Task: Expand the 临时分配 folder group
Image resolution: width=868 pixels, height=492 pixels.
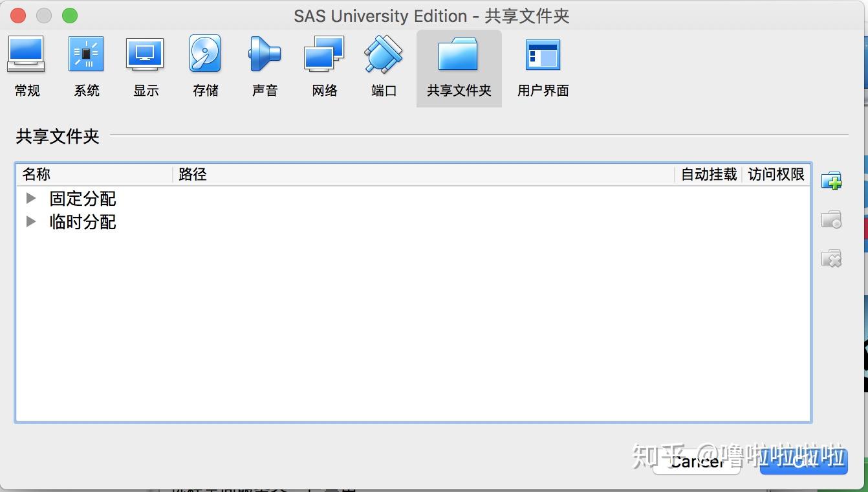Action: click(30, 222)
